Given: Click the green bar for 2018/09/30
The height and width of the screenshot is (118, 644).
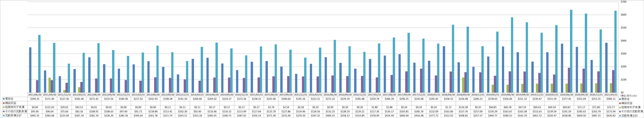Looking at the screenshot, I should (x=463, y=85).
